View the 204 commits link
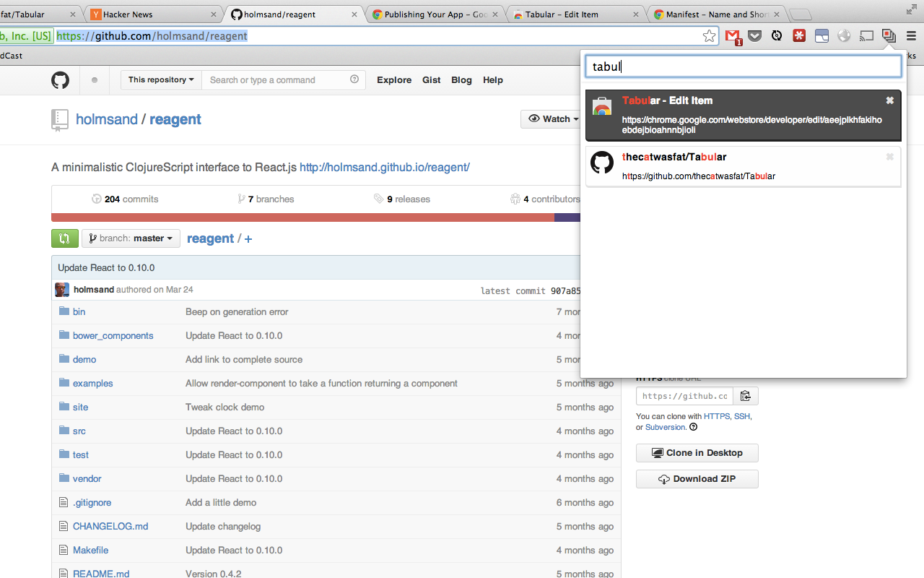Image resolution: width=924 pixels, height=578 pixels. [x=125, y=199]
